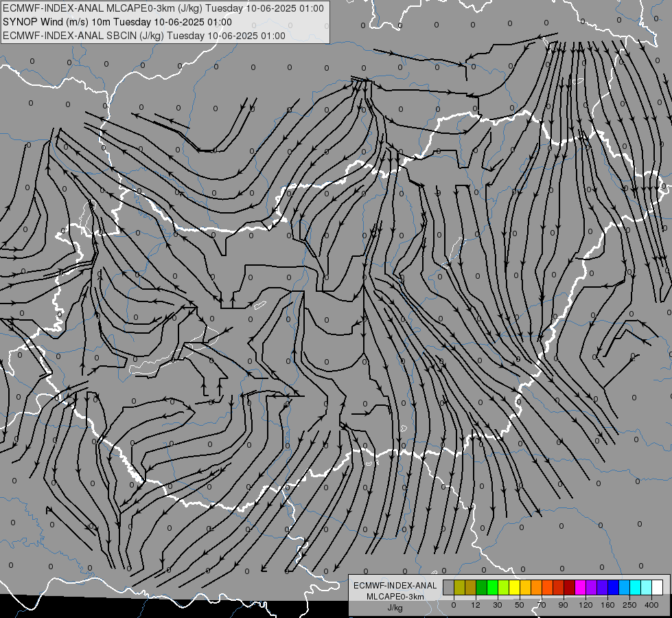Image resolution: width=672 pixels, height=618 pixels.
Task: Click the header line 'ECMWF-INDEX-ANAL SBCIN (J/kg)'
Action: click(x=83, y=36)
